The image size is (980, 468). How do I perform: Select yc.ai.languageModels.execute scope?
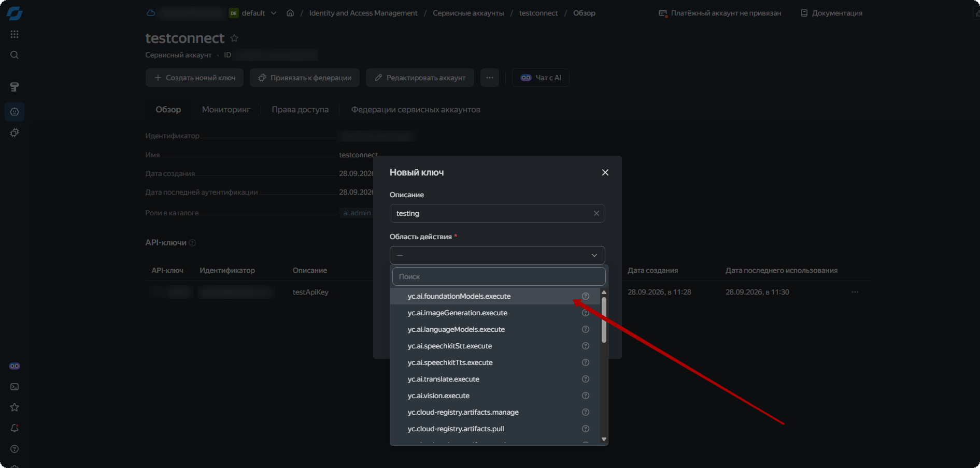tap(495, 329)
